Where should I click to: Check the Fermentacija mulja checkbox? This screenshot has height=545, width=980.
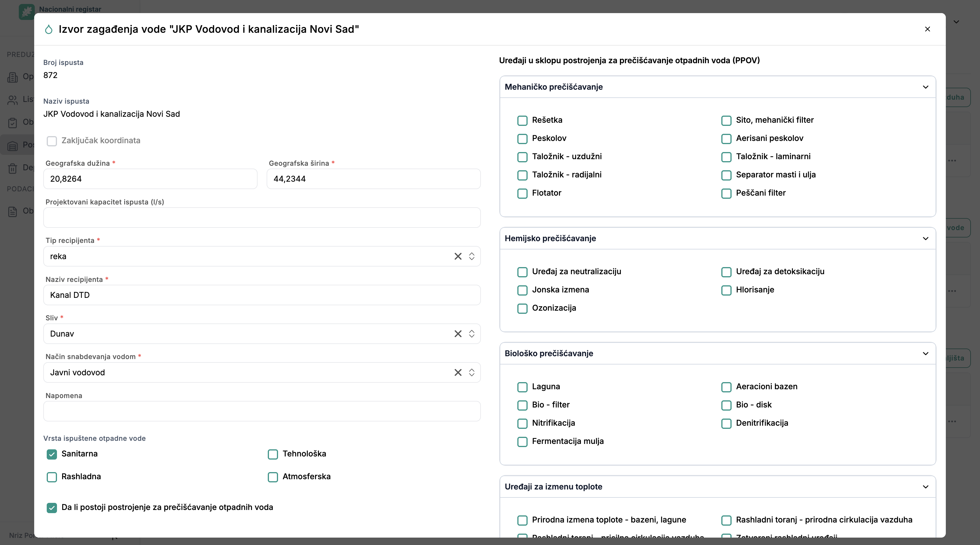[x=522, y=442]
